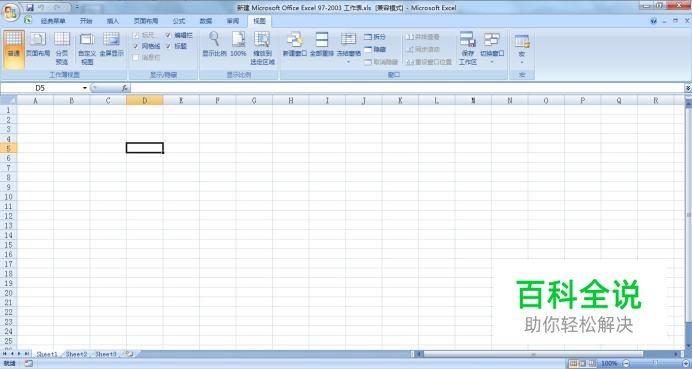Image resolution: width=692 pixels, height=369 pixels.
Task: Open the Excel Help icon
Action: (x=654, y=21)
